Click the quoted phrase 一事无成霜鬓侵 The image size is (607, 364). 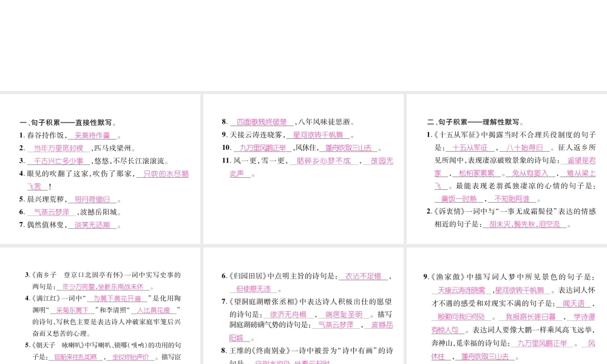[528, 212]
